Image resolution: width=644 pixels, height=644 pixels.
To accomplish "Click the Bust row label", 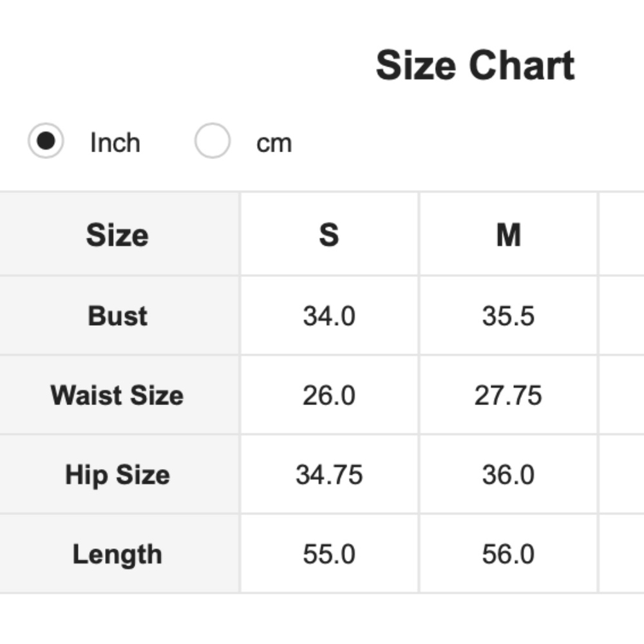I will tap(118, 316).
